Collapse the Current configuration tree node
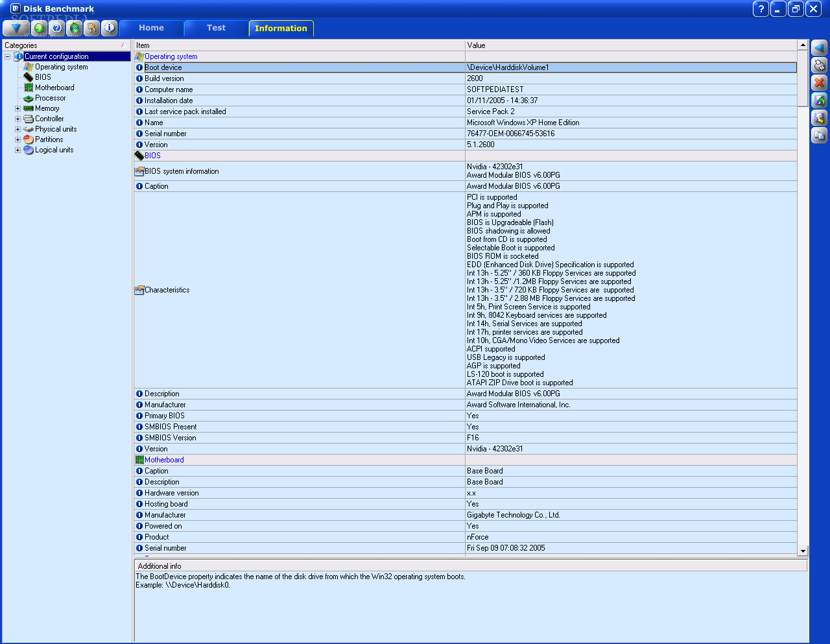The width and height of the screenshot is (830, 644). [x=8, y=56]
